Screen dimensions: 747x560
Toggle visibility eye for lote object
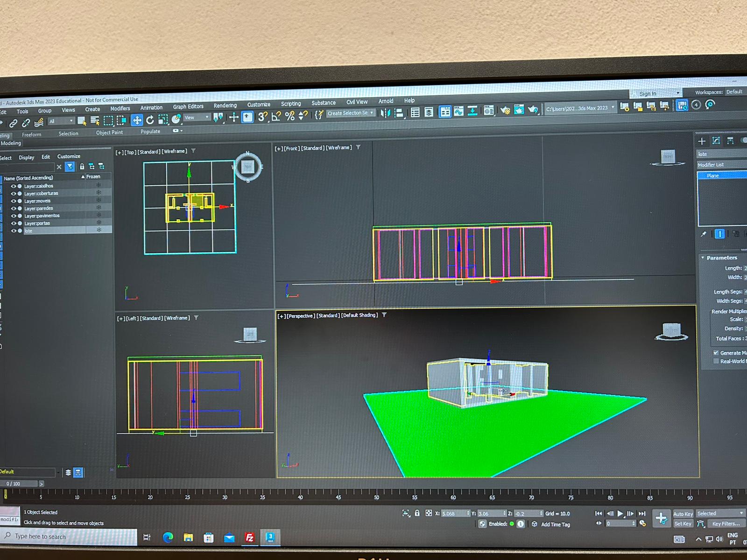[13, 231]
